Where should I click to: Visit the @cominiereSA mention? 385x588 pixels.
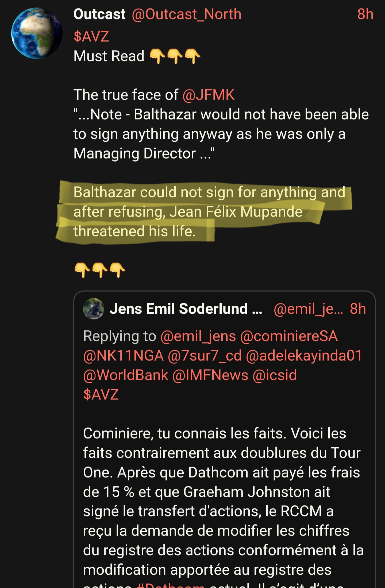click(x=289, y=336)
